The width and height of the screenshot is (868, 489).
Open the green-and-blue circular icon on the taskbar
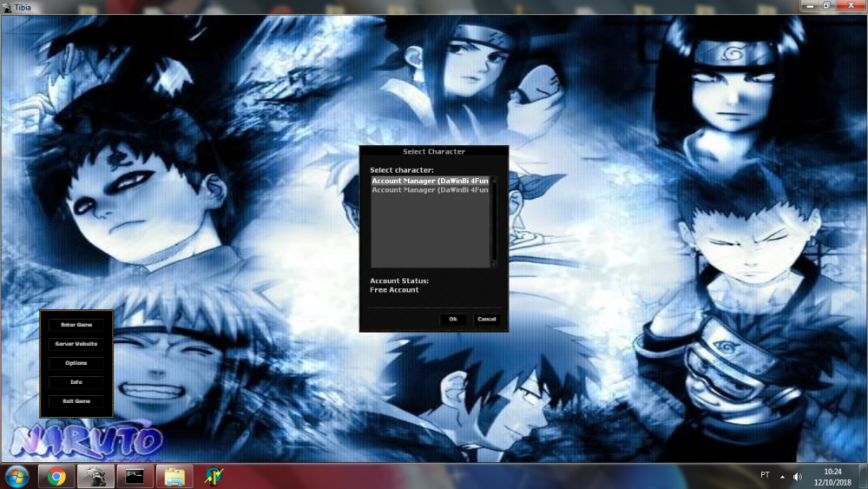[214, 476]
